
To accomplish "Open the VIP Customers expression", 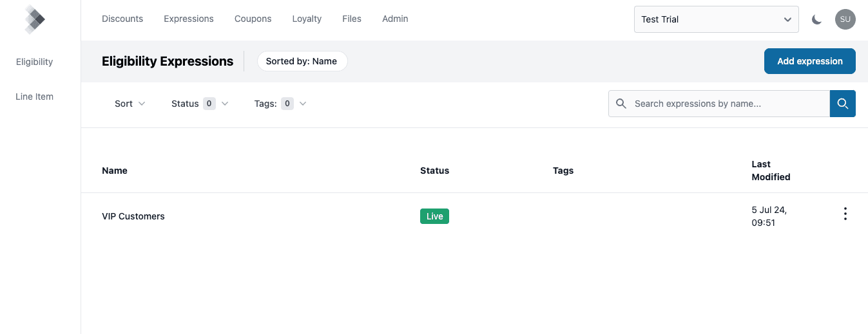I will point(133,216).
